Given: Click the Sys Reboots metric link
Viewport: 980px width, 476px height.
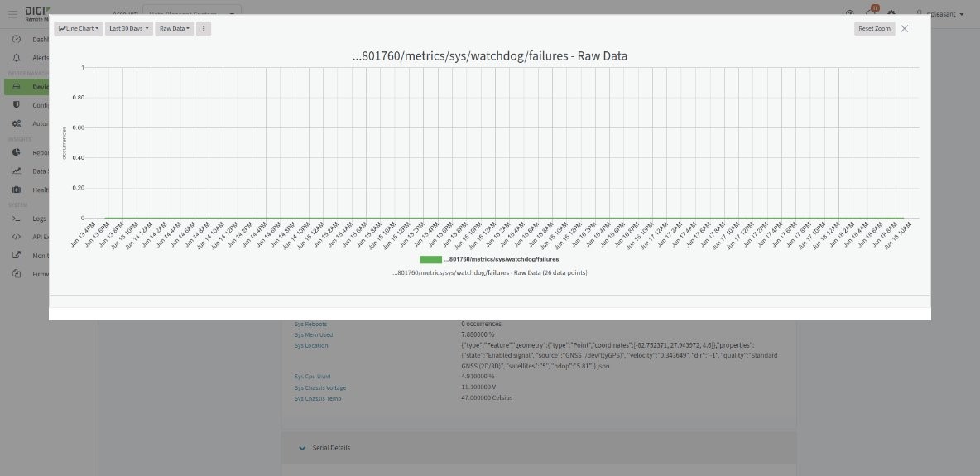Looking at the screenshot, I should (x=310, y=324).
